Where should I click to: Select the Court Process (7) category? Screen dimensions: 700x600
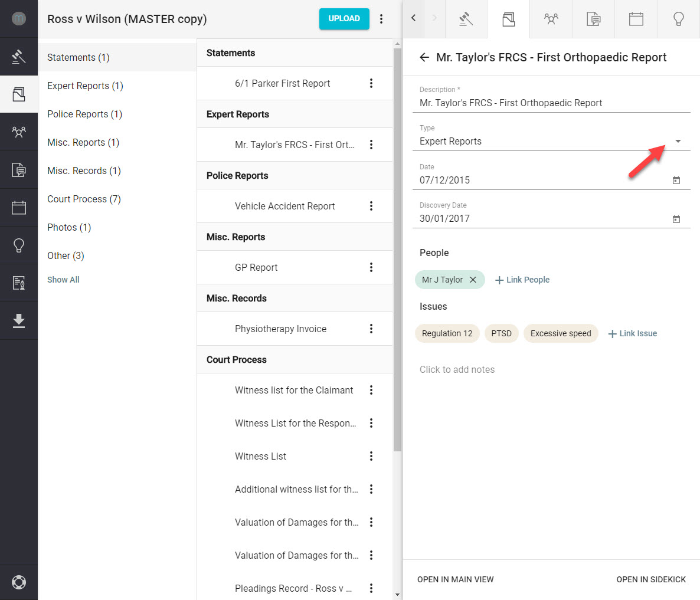84,199
